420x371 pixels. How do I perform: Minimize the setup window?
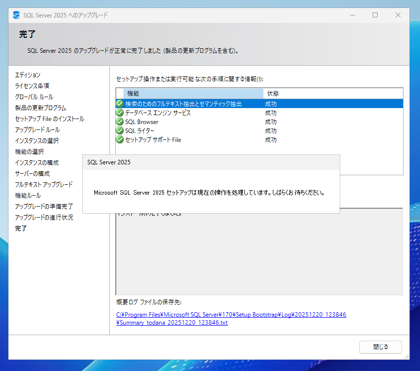pos(353,15)
